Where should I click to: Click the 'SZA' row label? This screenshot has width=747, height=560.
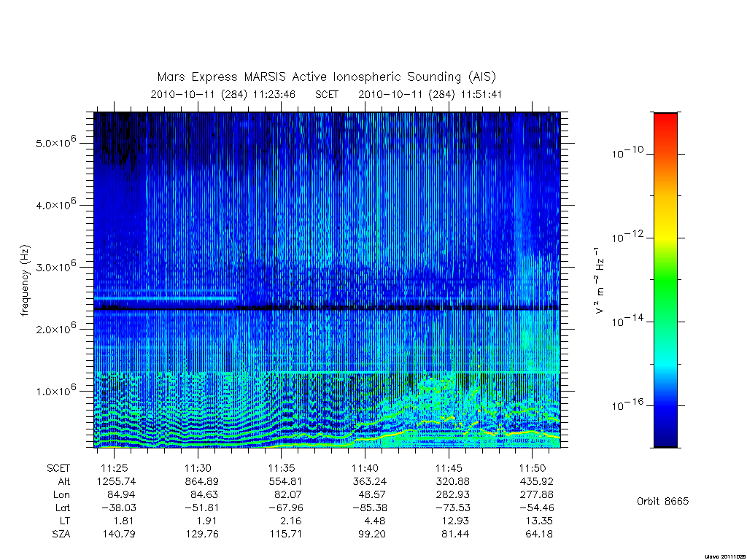(x=61, y=534)
